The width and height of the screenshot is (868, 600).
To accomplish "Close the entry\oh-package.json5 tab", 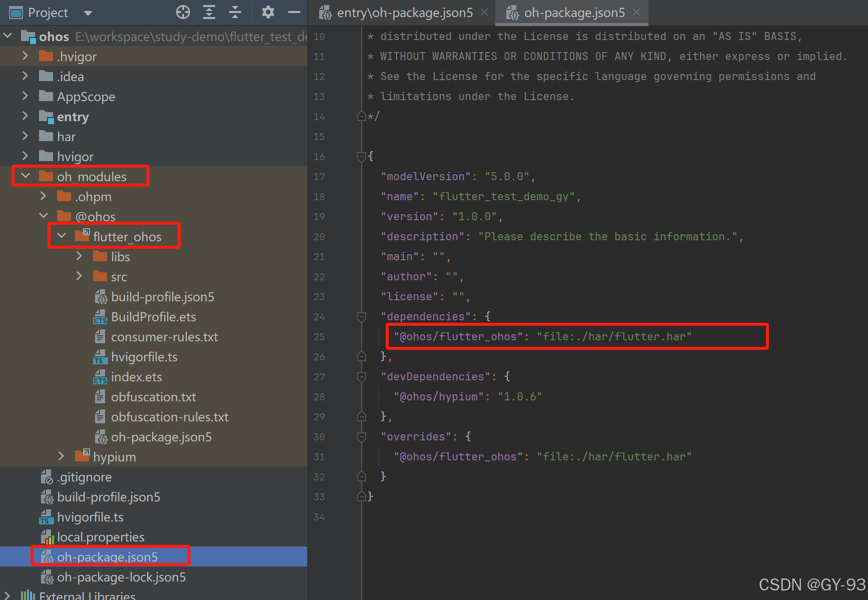I will [x=484, y=13].
